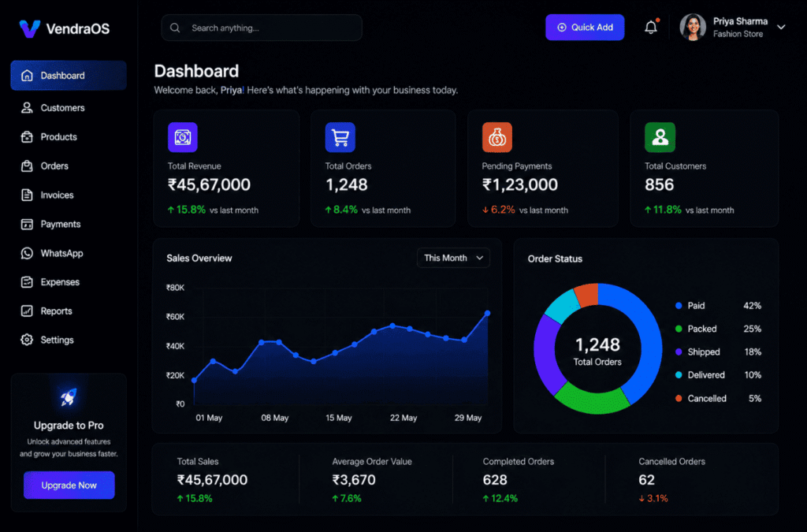The width and height of the screenshot is (807, 532).
Task: Click the Cancelled orange legend dot
Action: pyautogui.click(x=679, y=398)
